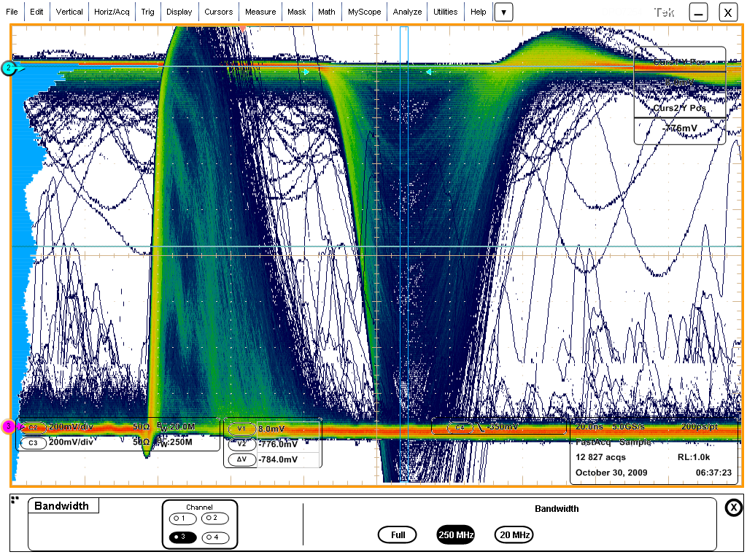Click the V1 cursor readout badge
The height and width of the screenshot is (560, 747).
click(241, 429)
